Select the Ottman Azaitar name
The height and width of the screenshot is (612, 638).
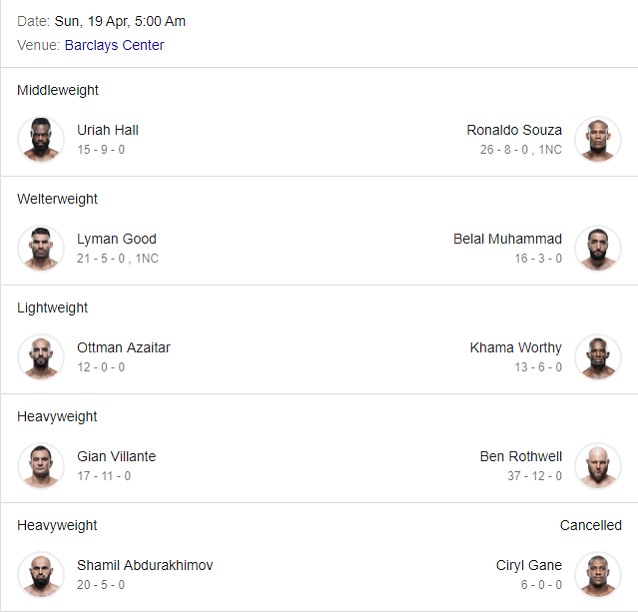coord(124,348)
